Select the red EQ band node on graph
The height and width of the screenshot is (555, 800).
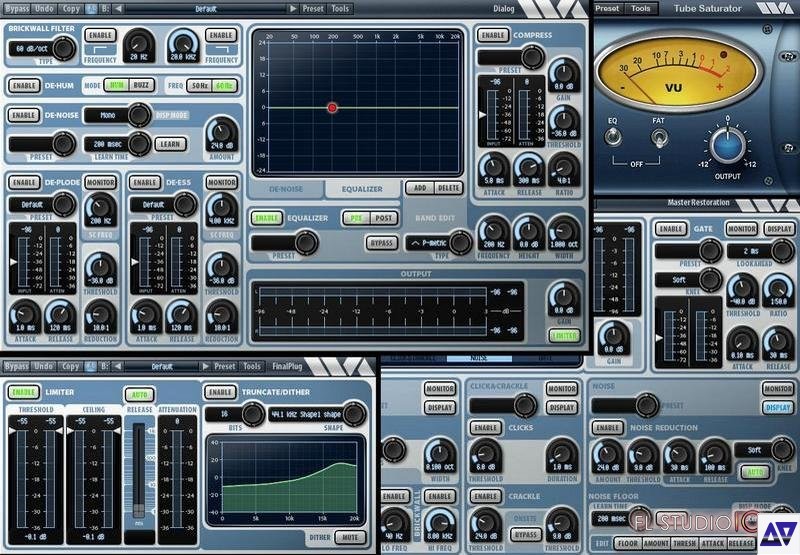point(332,107)
